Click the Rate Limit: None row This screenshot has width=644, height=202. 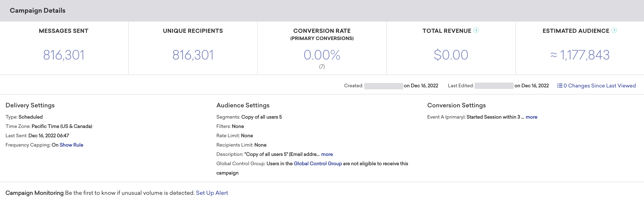click(235, 136)
